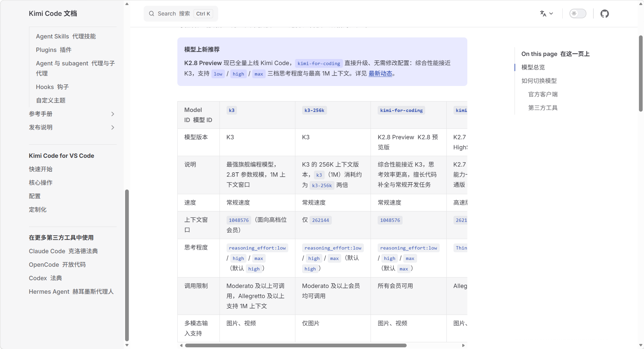The width and height of the screenshot is (644, 349).
Task: Open language dropdown chevron
Action: click(551, 14)
